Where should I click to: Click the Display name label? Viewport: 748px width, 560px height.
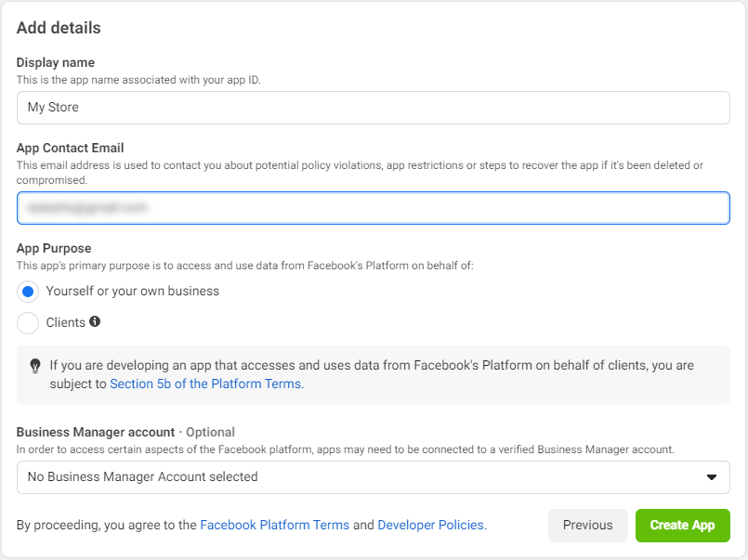click(x=56, y=63)
